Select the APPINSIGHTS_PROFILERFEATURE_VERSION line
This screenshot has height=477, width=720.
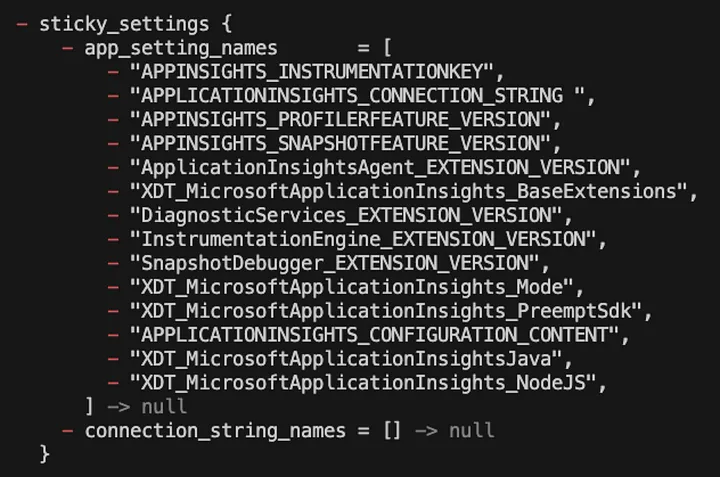click(334, 120)
